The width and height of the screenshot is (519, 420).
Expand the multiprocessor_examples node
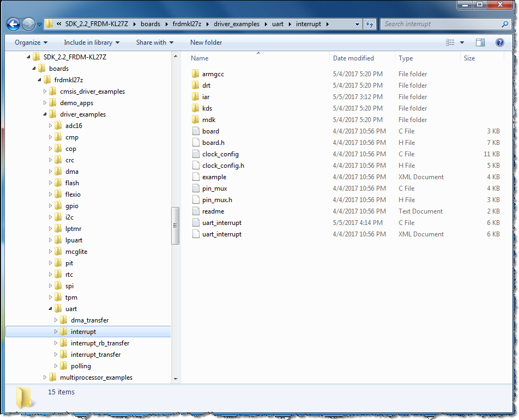45,377
